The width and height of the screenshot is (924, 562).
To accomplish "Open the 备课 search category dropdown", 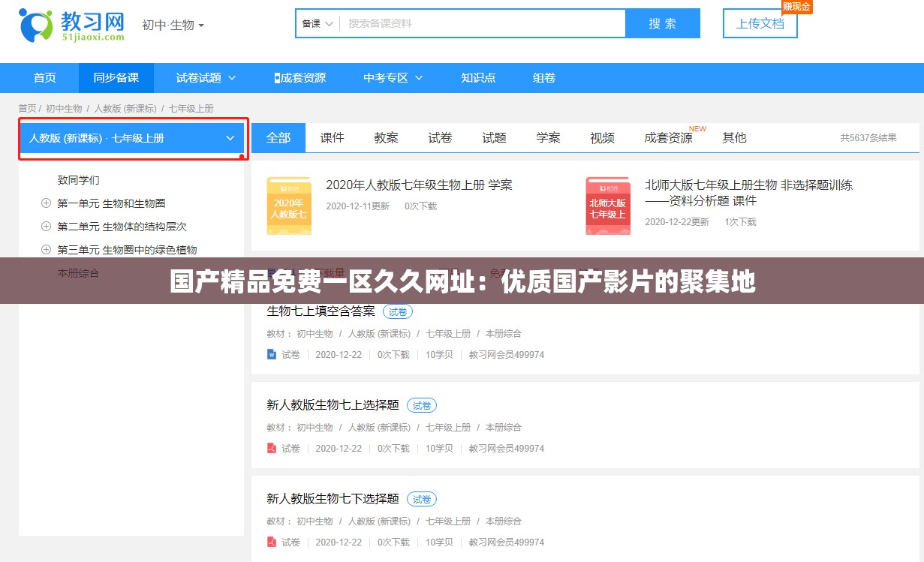I will [x=317, y=23].
